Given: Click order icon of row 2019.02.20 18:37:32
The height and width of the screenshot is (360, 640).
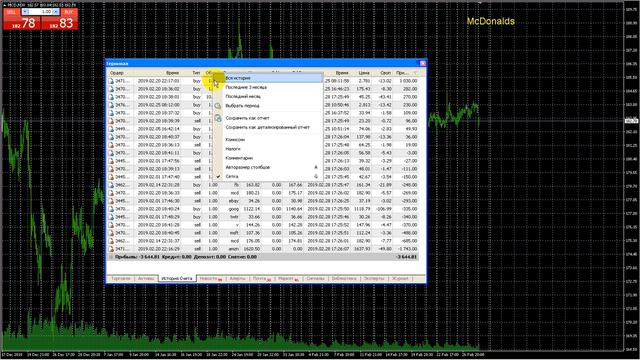Looking at the screenshot, I should pyautogui.click(x=111, y=113).
